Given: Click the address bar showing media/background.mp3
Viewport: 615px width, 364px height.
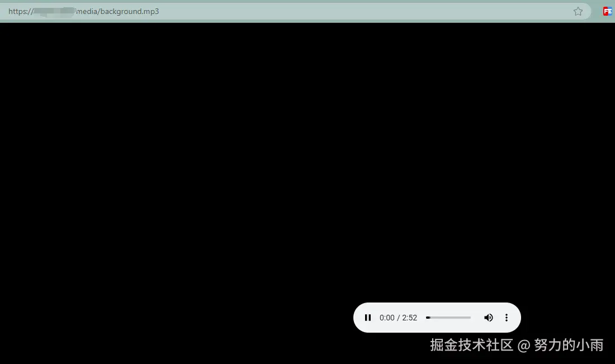Looking at the screenshot, I should tap(295, 11).
